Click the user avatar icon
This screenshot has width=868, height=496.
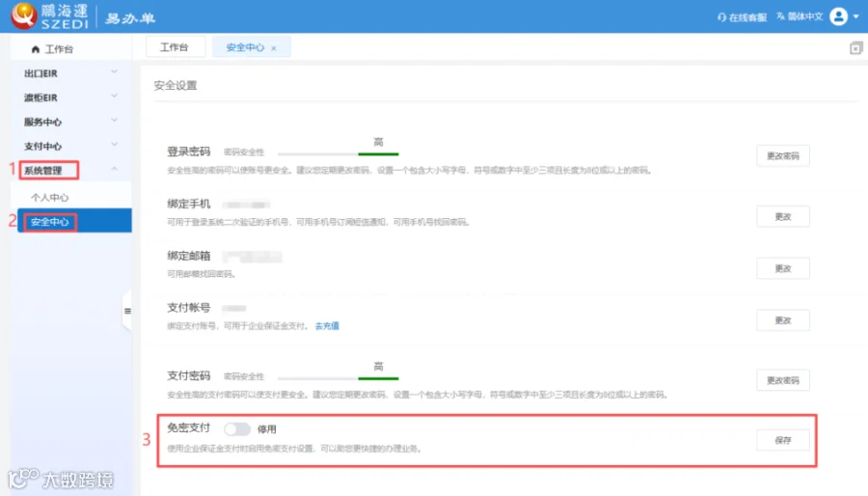click(838, 16)
